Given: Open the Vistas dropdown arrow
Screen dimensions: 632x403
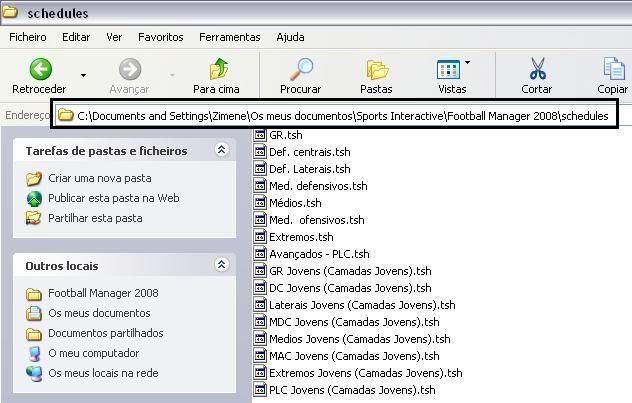Looking at the screenshot, I should click(x=468, y=62).
